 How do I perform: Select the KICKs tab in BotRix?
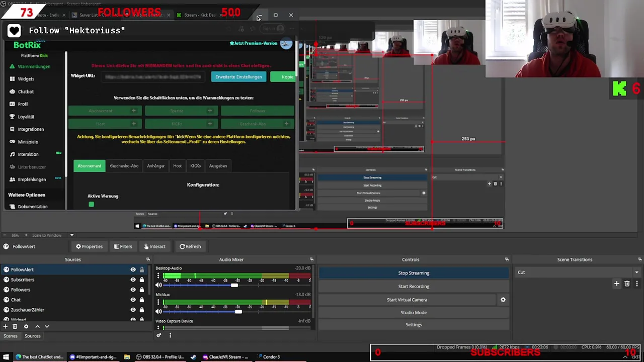[195, 166]
